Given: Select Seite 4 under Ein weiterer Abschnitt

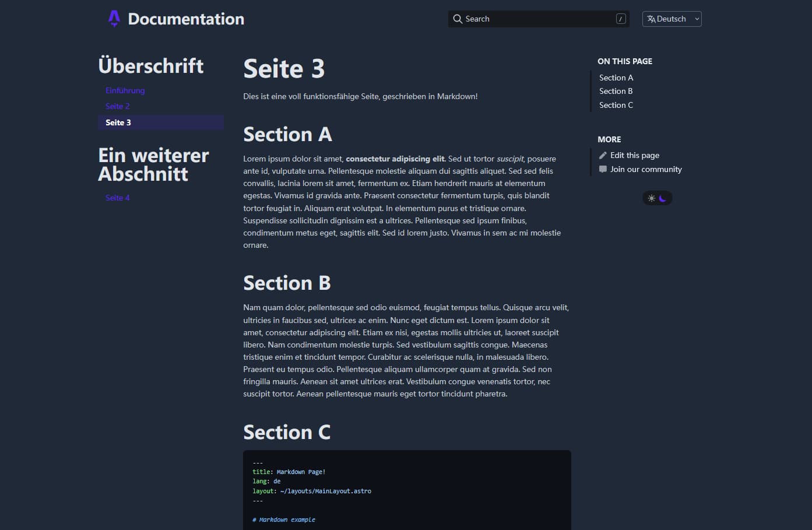Looking at the screenshot, I should [x=118, y=198].
